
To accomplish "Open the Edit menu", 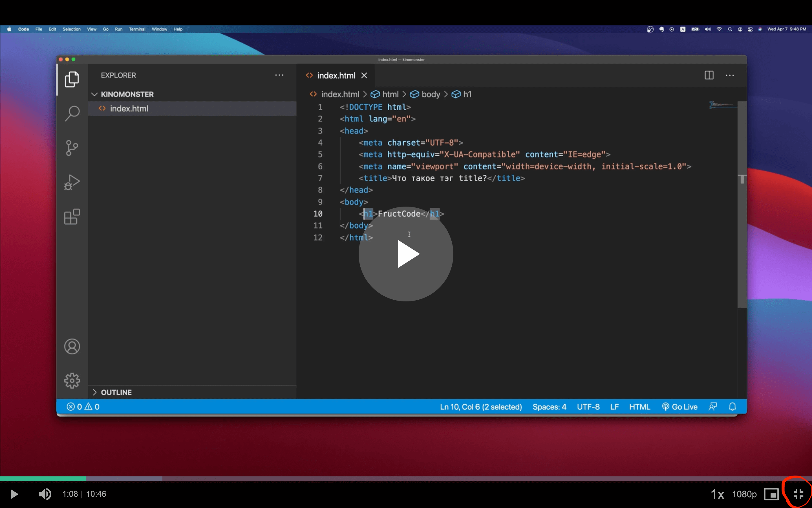I will tap(52, 29).
